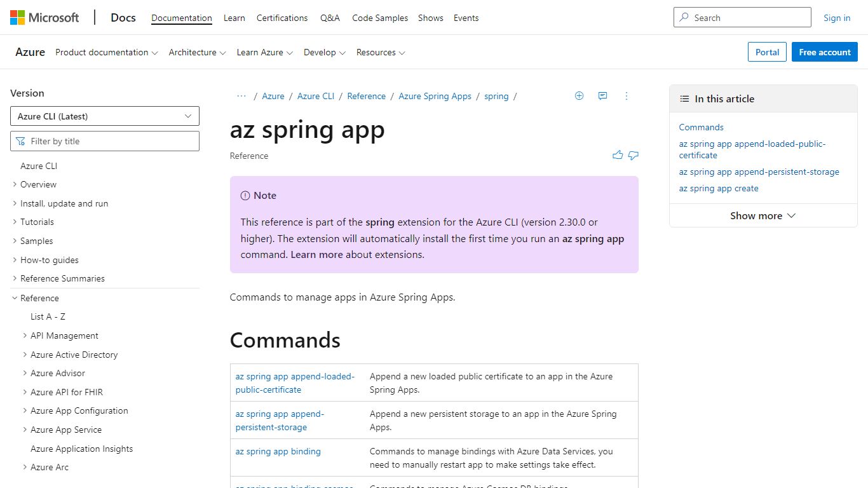Expand the Reference Summaries node
The width and height of the screenshot is (868, 488).
click(x=15, y=278)
